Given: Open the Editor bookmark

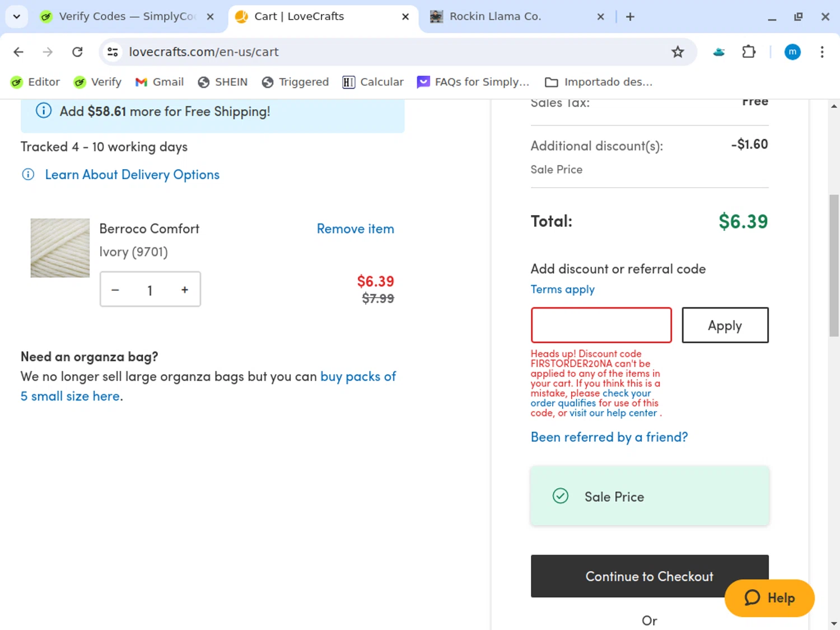Looking at the screenshot, I should 35,82.
